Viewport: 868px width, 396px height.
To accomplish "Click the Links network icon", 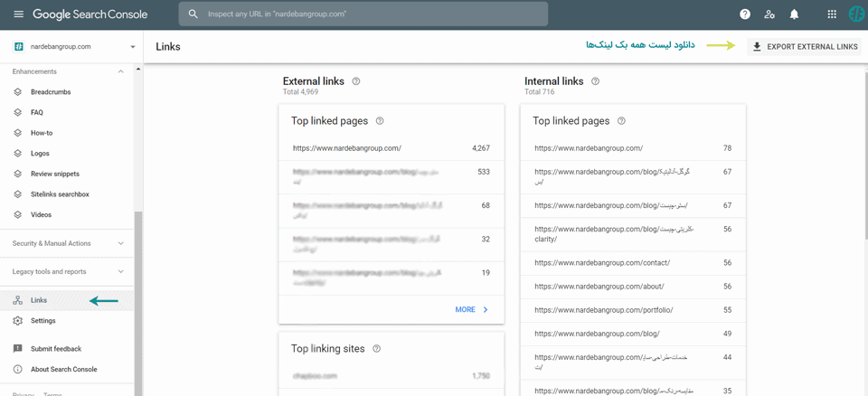I will coord(18,300).
